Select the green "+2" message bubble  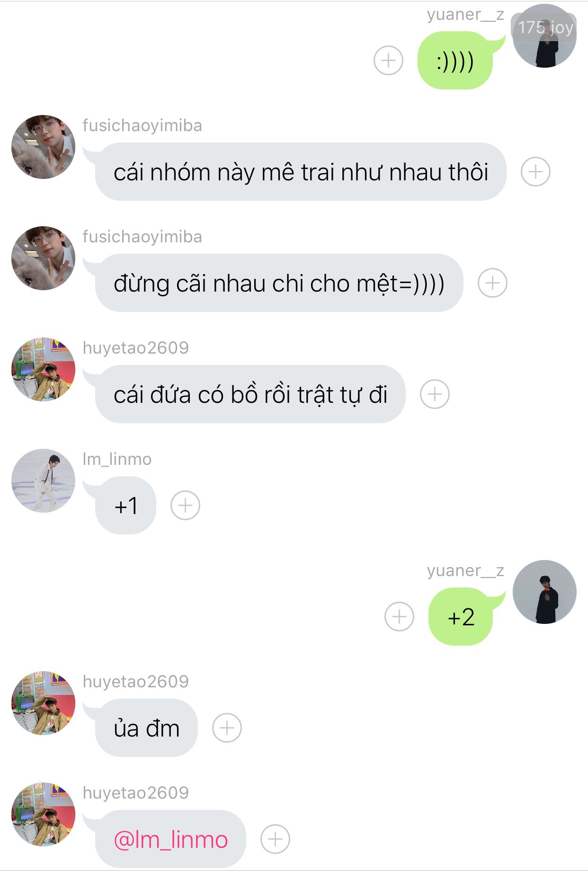[461, 616]
